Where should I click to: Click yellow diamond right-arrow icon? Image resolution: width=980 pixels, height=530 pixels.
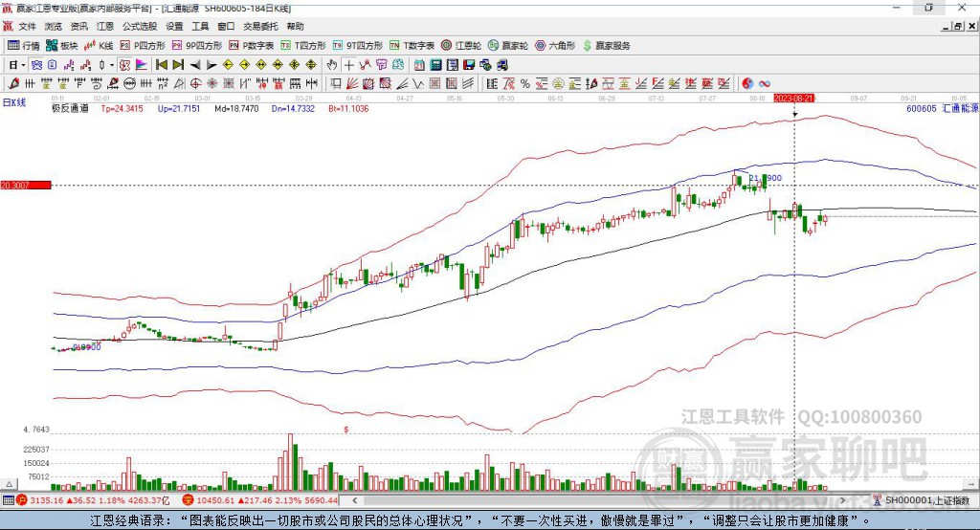click(244, 65)
